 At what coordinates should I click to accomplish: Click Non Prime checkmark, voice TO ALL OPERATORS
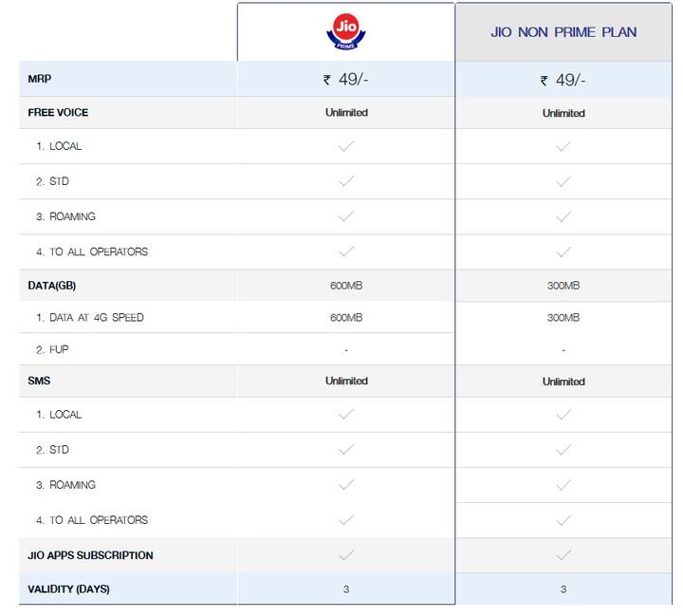point(563,252)
